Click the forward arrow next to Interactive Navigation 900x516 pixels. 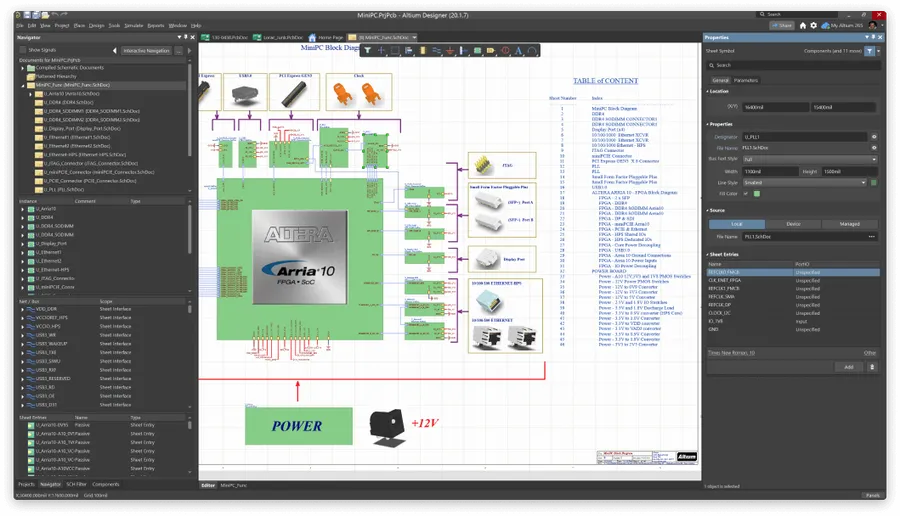(x=189, y=51)
